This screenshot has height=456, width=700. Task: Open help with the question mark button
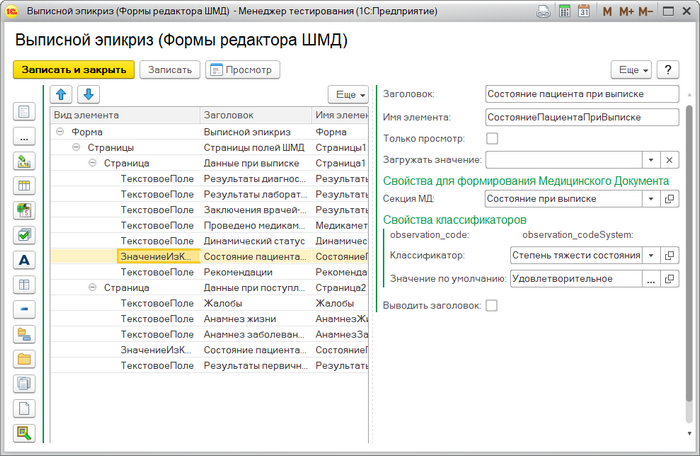point(668,70)
